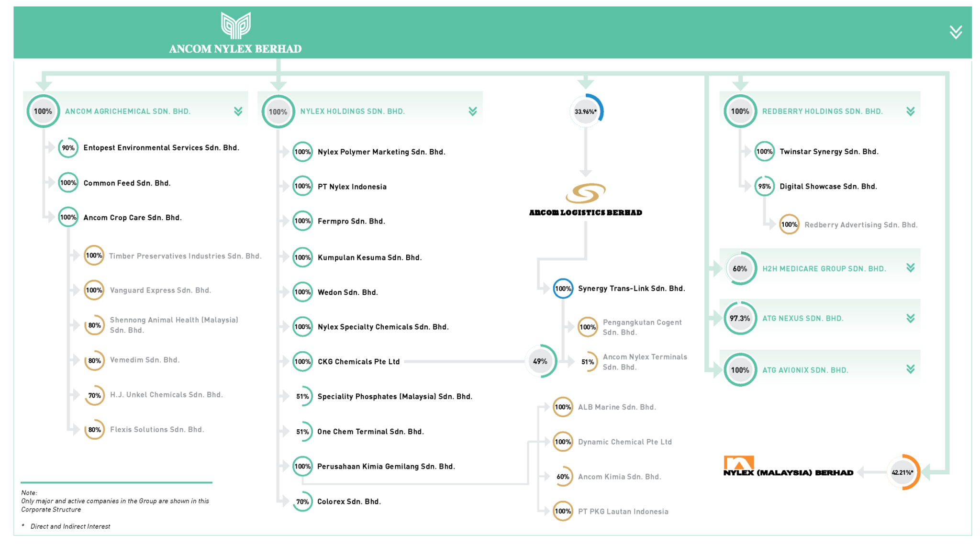
Task: Expand the Ancom Agrichemical Sdn. Bhd. chevron
Action: [x=238, y=111]
